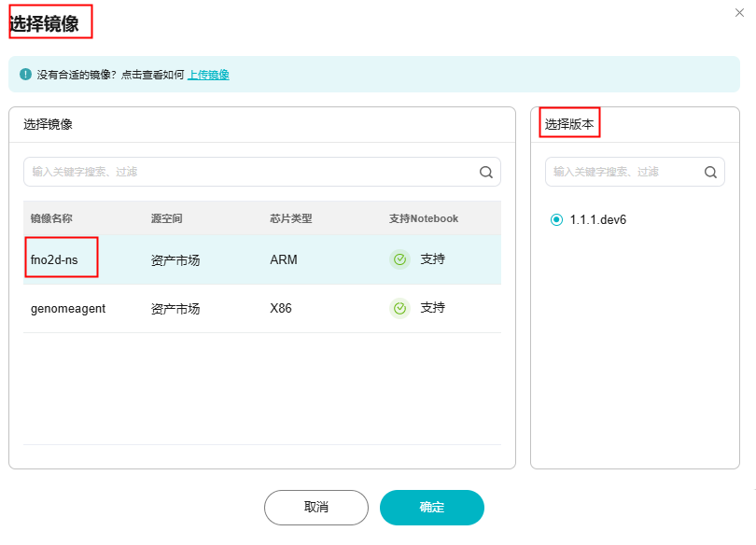Click the X86 chip type cell
This screenshot has height=545, width=756.
281,308
